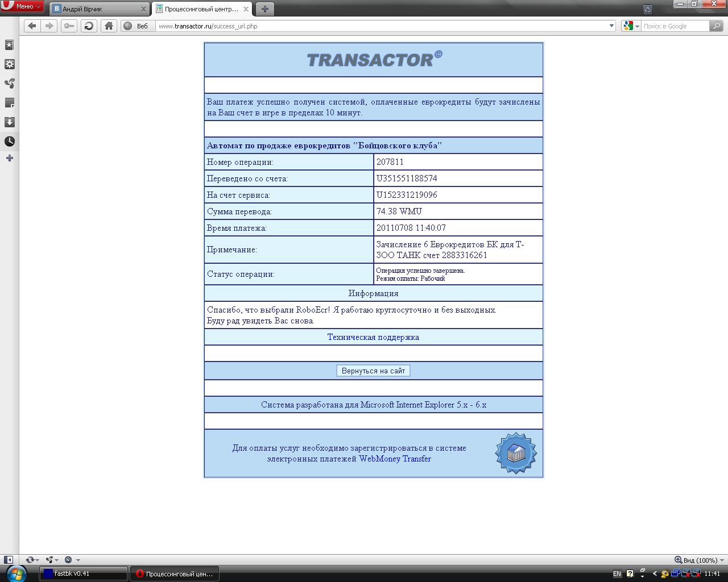Click the WebMoney attestation seal image

pyautogui.click(x=516, y=453)
